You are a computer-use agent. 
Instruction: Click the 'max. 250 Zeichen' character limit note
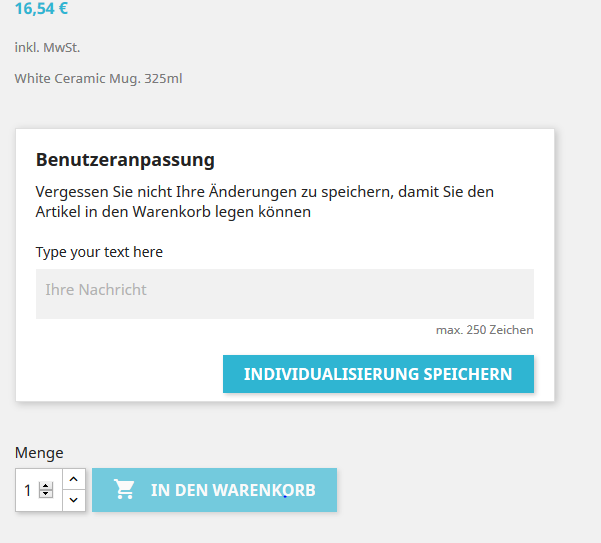pyautogui.click(x=484, y=330)
